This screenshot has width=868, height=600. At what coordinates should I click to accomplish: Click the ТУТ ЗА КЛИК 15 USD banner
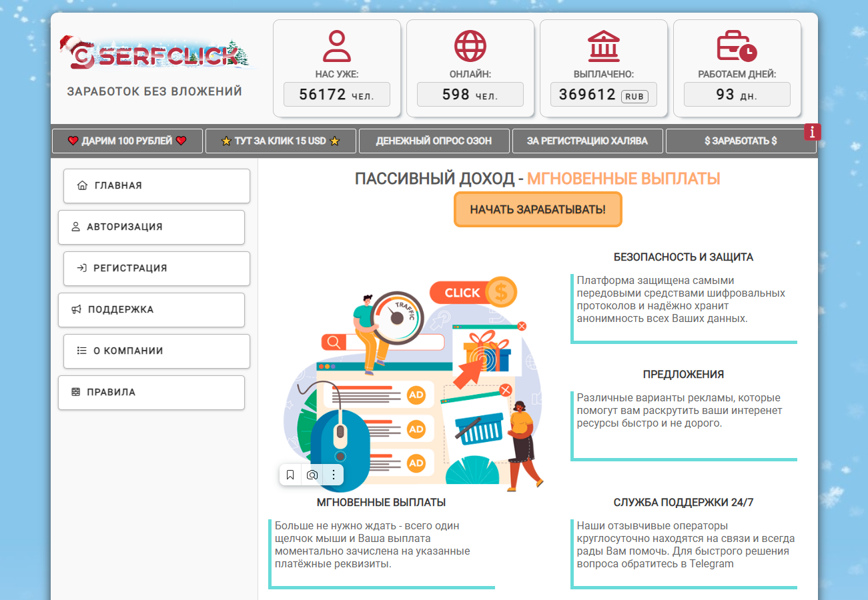coord(281,141)
